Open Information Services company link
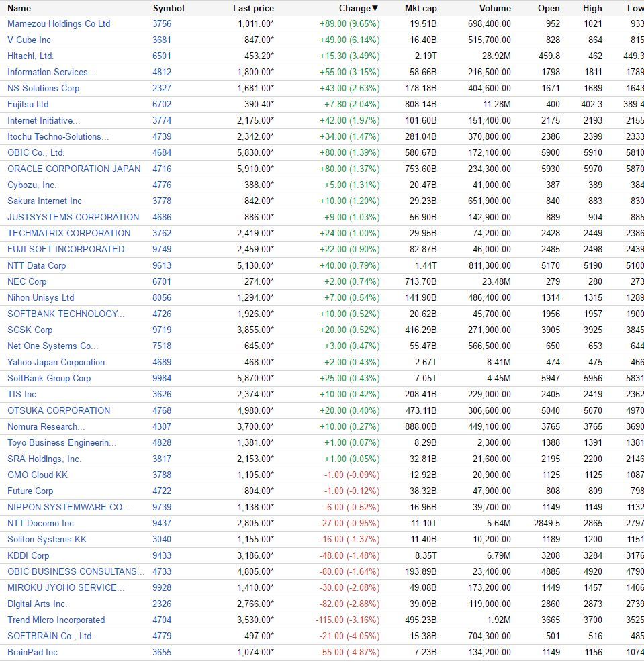Screen dimensions: 644x662 [x=52, y=72]
